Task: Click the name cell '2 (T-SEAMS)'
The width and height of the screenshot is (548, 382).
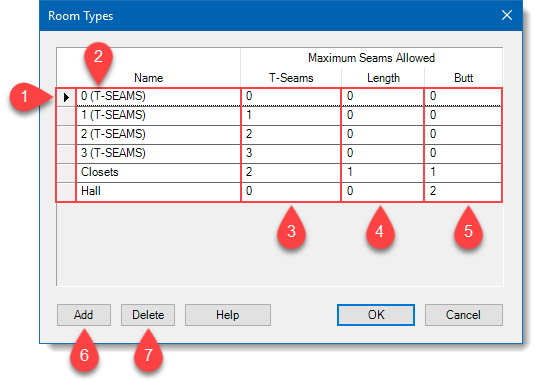Action: coord(158,135)
